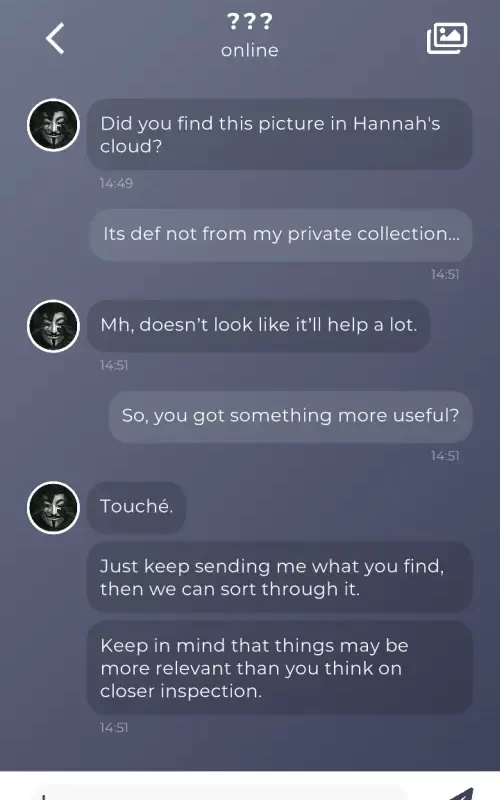The image size is (500, 800).
Task: Select the 'Keep in mind that things' message
Action: coord(280,668)
